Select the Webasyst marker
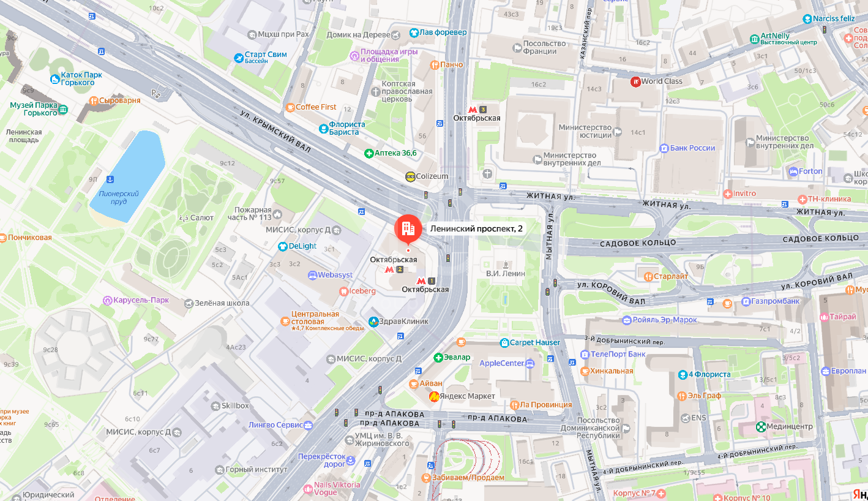This screenshot has width=868, height=501. tap(313, 275)
